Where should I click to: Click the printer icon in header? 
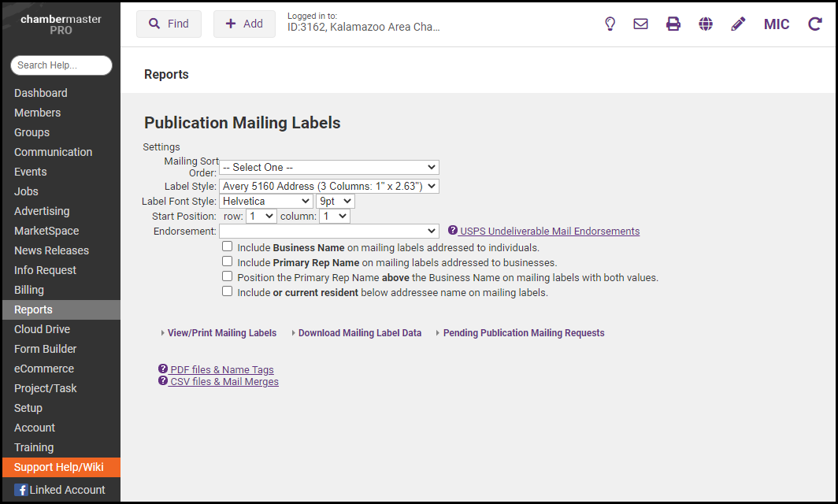tap(673, 24)
